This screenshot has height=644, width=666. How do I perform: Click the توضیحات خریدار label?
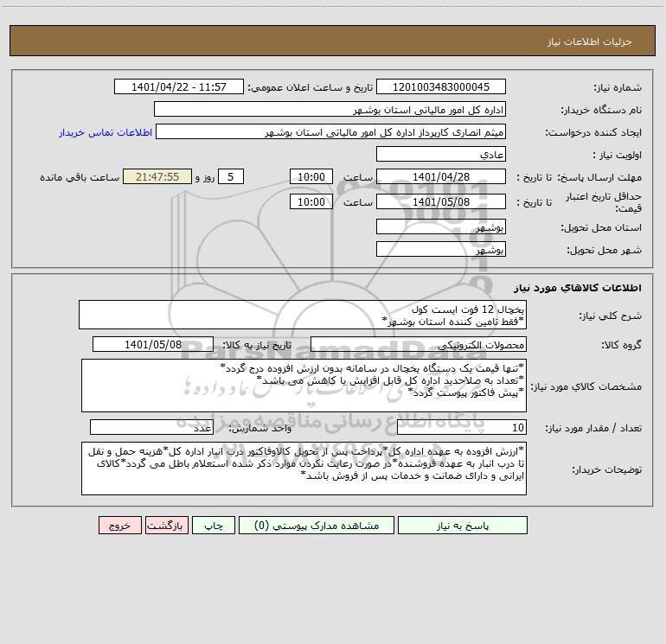coord(607,469)
